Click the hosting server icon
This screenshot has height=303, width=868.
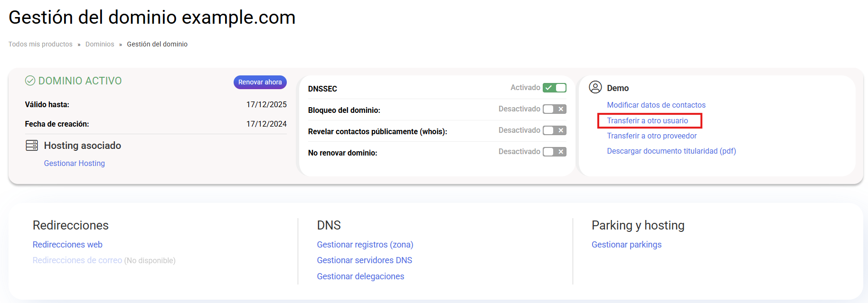(32, 146)
